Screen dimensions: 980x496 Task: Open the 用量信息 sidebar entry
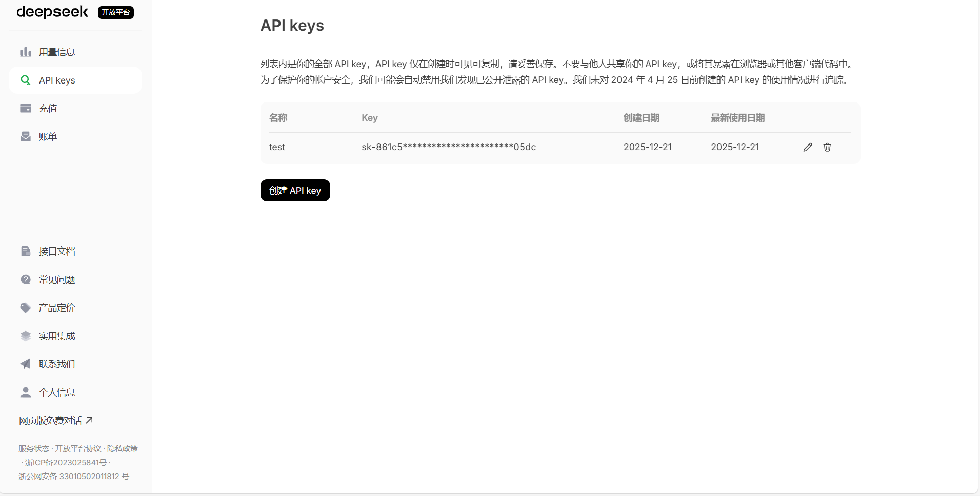(57, 52)
